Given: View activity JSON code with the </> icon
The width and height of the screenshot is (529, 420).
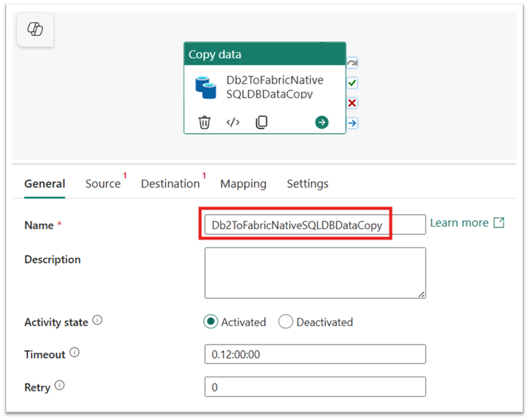Looking at the screenshot, I should (233, 122).
